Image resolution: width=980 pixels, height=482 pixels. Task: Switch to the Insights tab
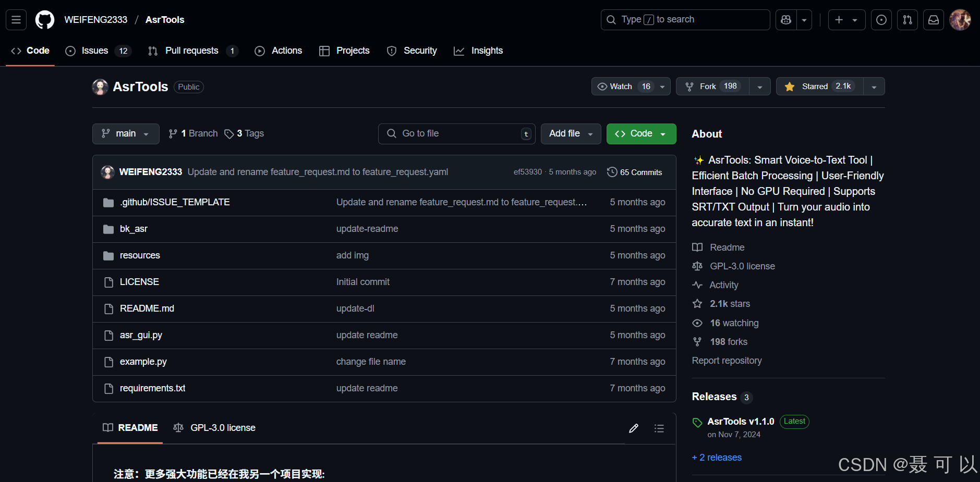click(x=478, y=51)
